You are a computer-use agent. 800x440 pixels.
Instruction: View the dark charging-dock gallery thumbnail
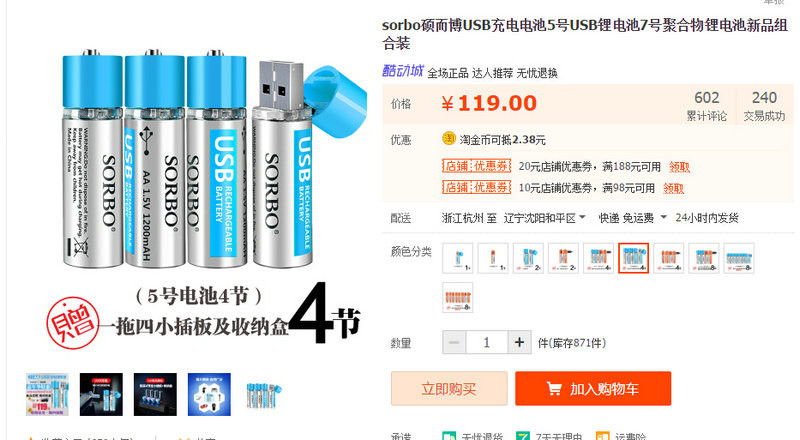(155, 394)
